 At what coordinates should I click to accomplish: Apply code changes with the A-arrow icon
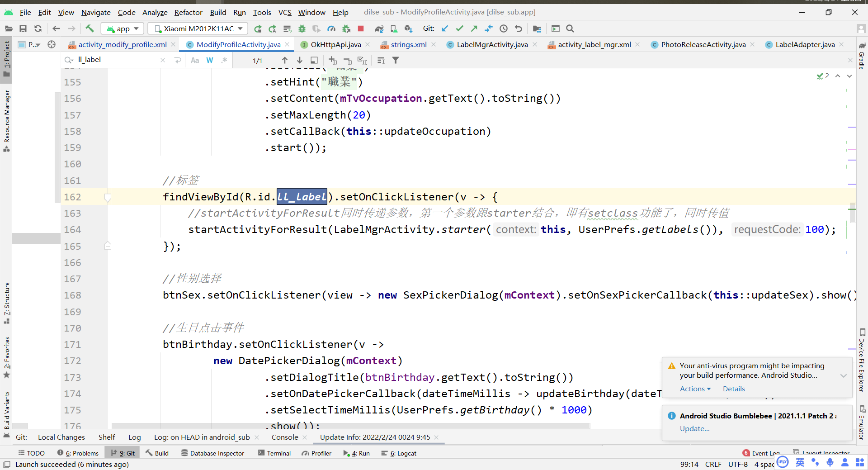pyautogui.click(x=273, y=28)
